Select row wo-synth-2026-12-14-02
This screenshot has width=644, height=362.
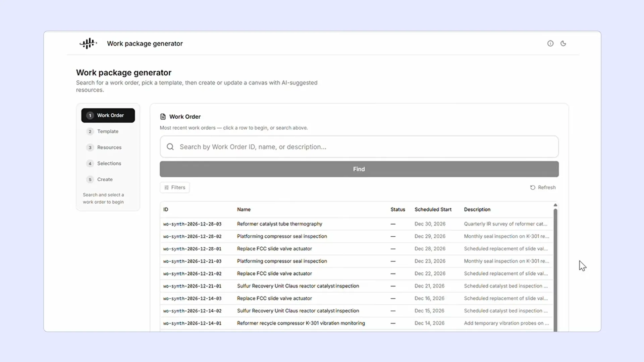[x=357, y=311]
